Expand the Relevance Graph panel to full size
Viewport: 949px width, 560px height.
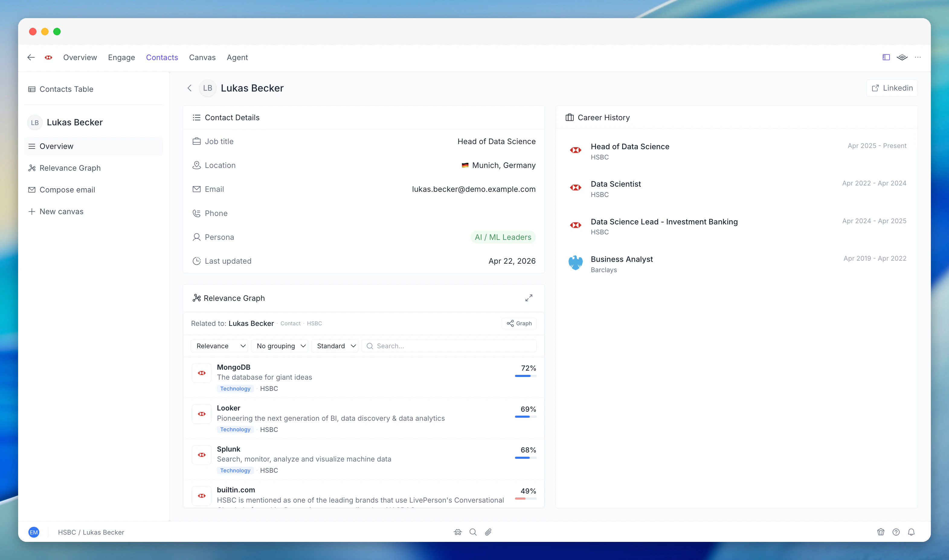[529, 298]
